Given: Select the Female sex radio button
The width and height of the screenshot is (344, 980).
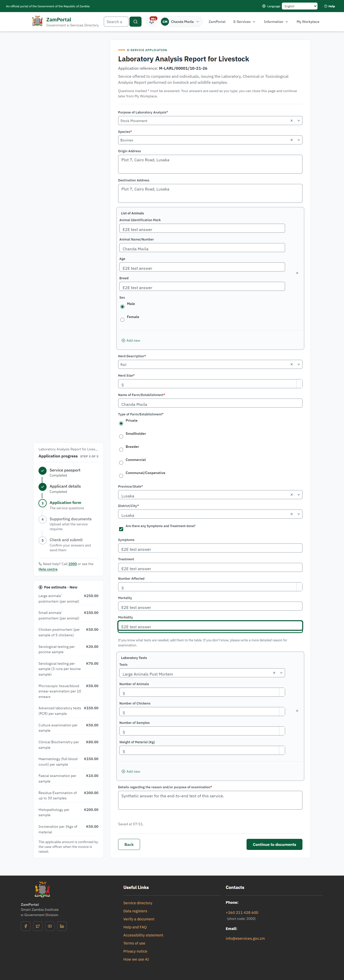Looking at the screenshot, I should pos(122,320).
